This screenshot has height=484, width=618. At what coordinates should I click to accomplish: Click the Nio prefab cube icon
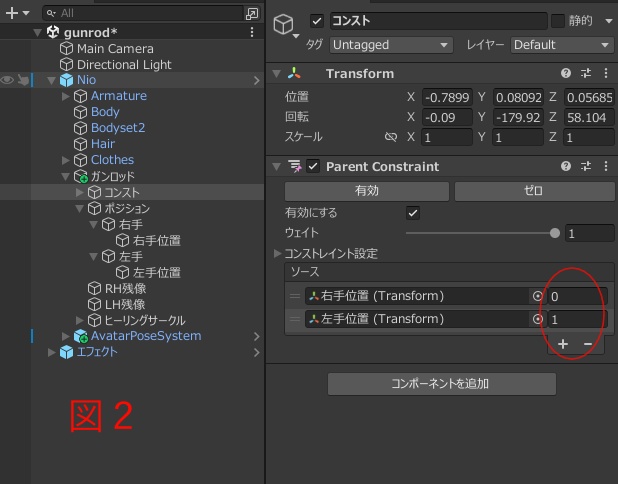[x=66, y=80]
